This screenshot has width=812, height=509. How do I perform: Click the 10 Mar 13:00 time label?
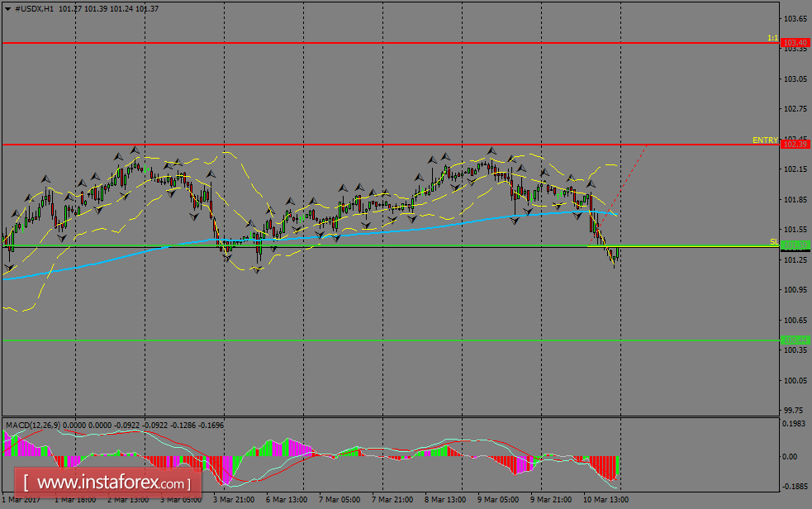(x=605, y=500)
